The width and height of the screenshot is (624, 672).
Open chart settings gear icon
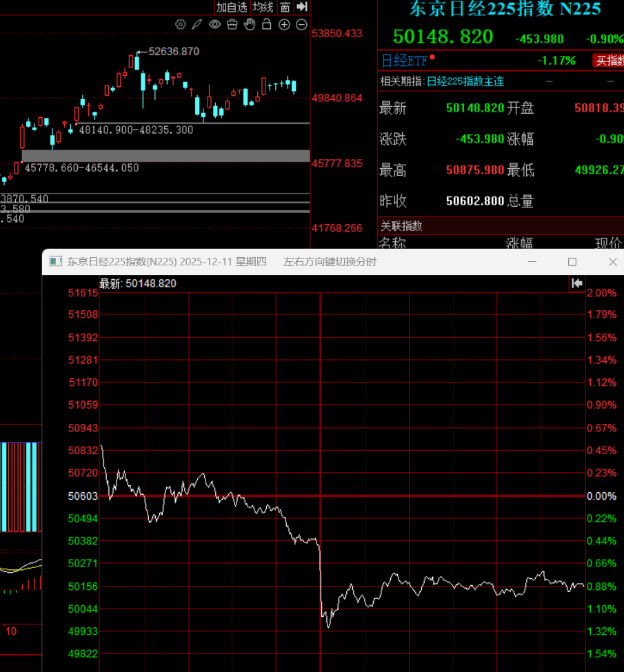point(181,25)
